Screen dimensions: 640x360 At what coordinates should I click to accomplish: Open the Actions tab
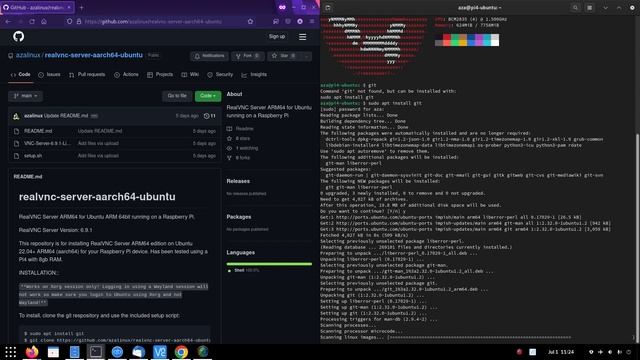coord(126,75)
